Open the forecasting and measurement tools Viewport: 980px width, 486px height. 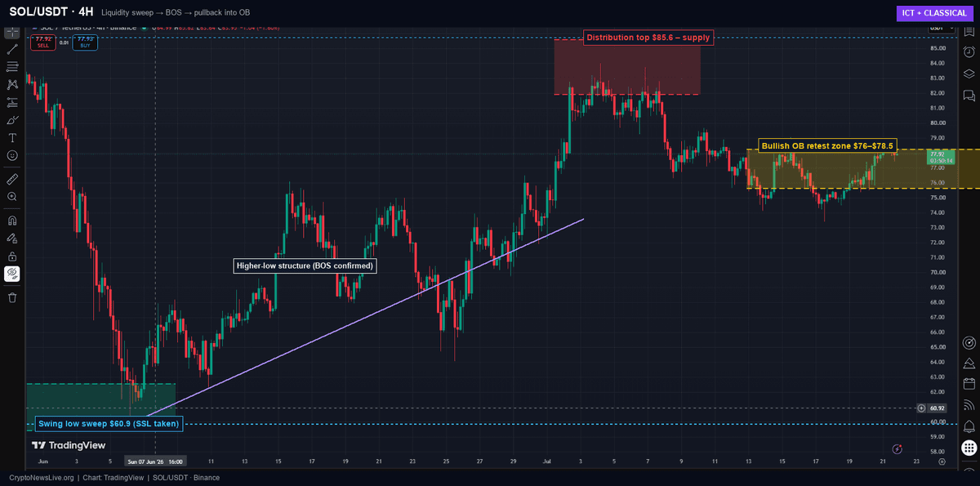12,102
